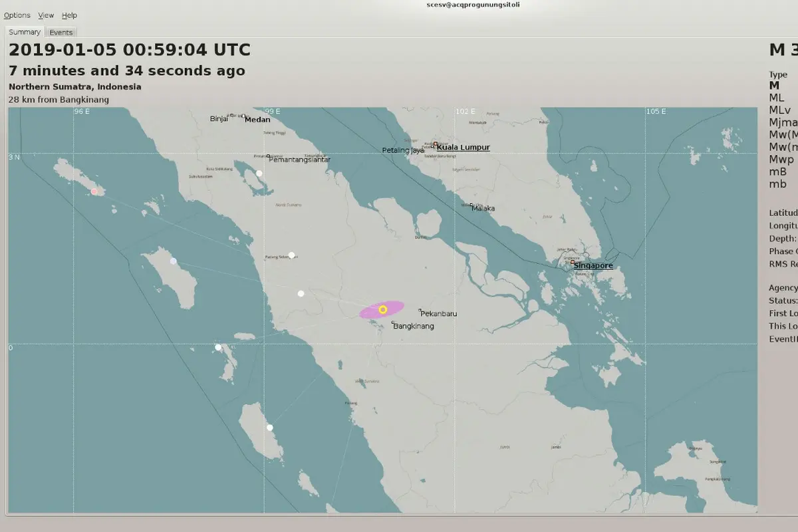Click the 3 N latitude grid label
Viewport: 798px width, 532px height.
(15, 157)
